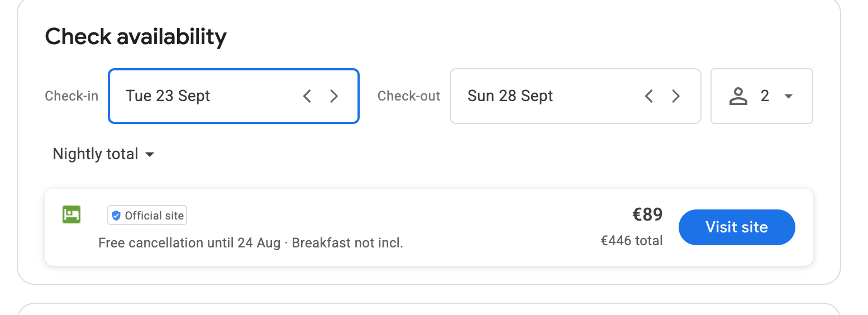The height and width of the screenshot is (315, 868).
Task: Click the guest count dropdown arrow
Action: (789, 97)
